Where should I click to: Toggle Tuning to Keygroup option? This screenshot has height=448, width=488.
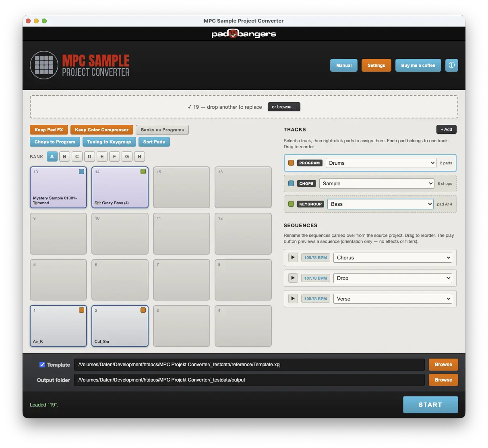point(109,142)
